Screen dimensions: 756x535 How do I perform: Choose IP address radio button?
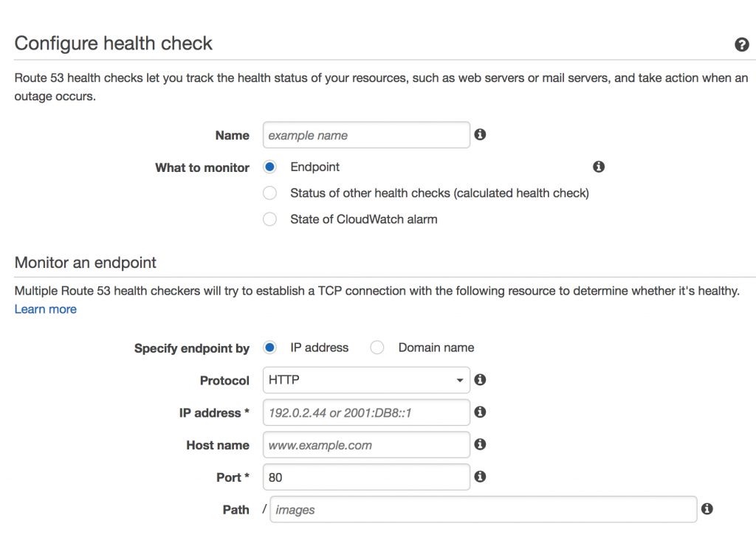click(269, 348)
